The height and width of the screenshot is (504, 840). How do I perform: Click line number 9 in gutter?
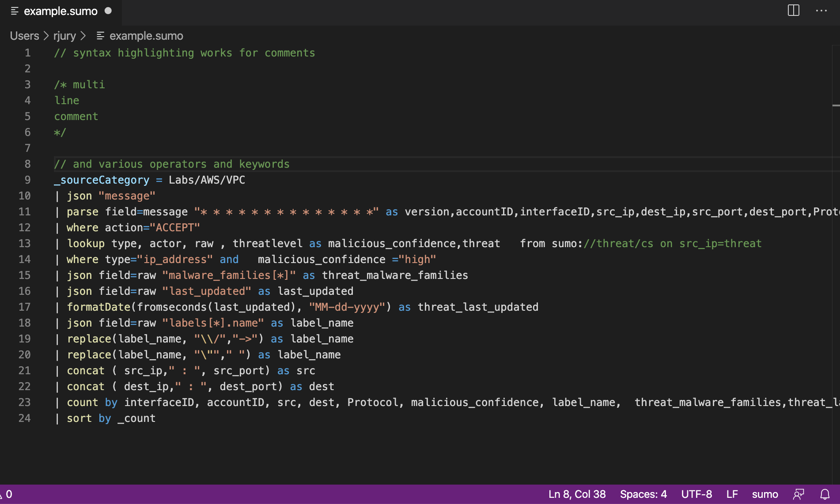[27, 180]
